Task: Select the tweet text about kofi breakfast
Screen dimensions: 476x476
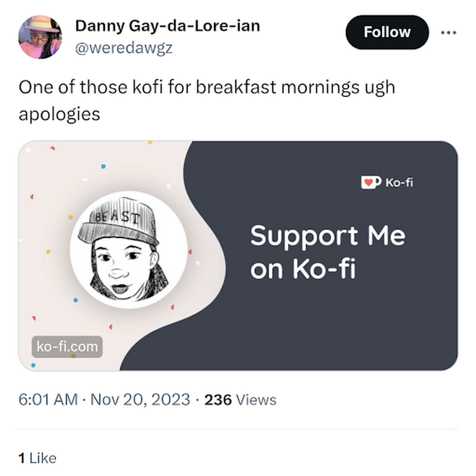Action: (207, 100)
